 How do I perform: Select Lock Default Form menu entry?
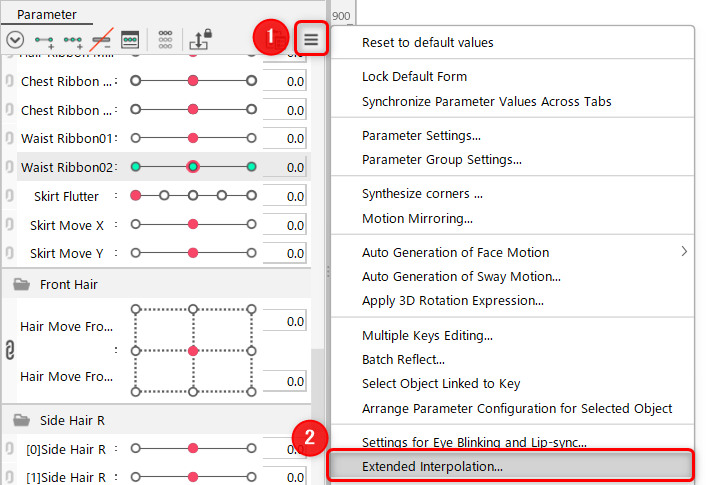414,77
